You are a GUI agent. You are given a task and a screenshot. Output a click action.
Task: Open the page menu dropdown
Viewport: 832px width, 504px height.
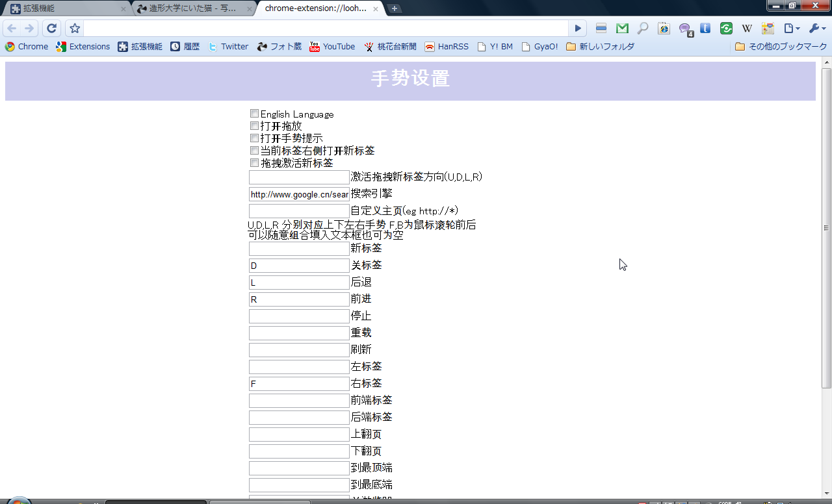[792, 29]
